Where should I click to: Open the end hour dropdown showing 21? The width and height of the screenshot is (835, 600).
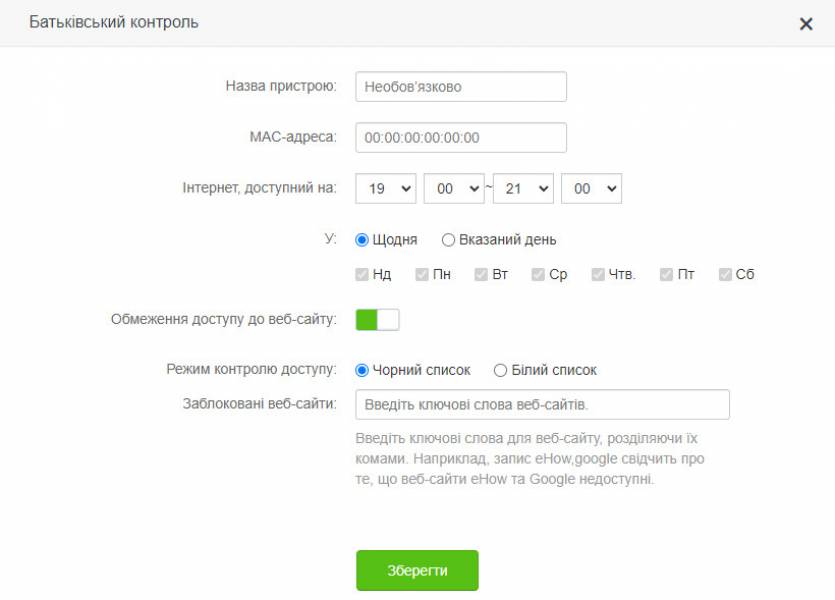point(523,188)
